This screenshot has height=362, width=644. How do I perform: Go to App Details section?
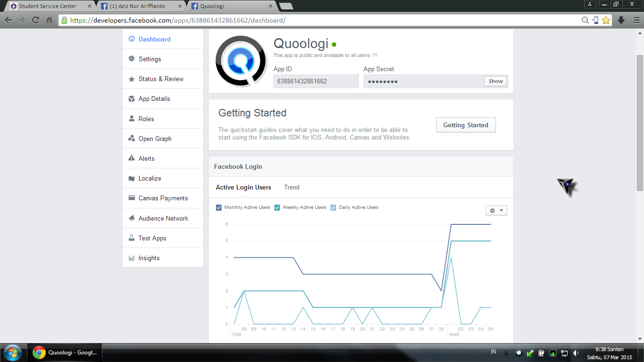[163, 99]
